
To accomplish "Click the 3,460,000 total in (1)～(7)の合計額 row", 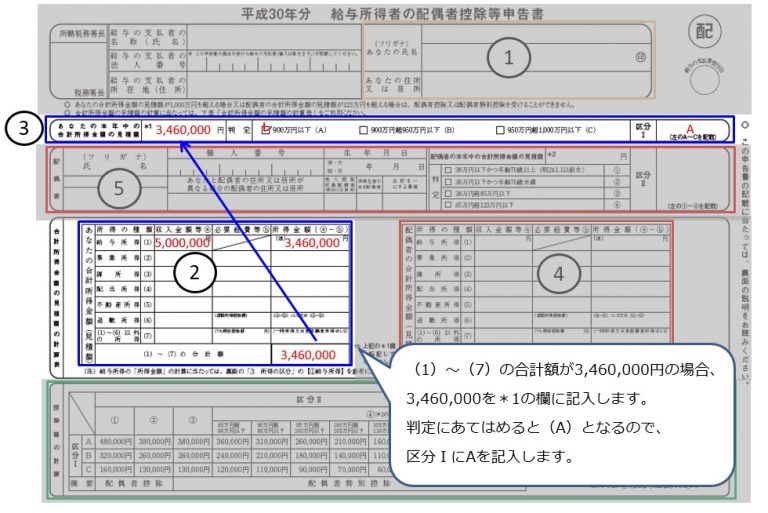I will pos(311,354).
